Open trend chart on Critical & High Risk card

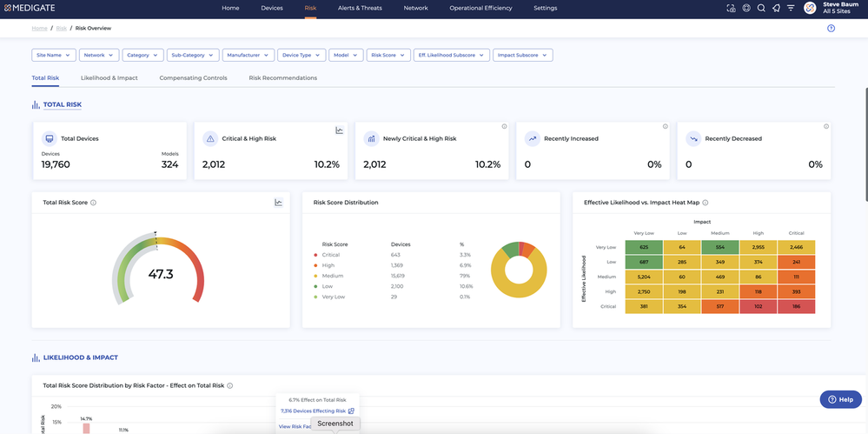coord(340,130)
